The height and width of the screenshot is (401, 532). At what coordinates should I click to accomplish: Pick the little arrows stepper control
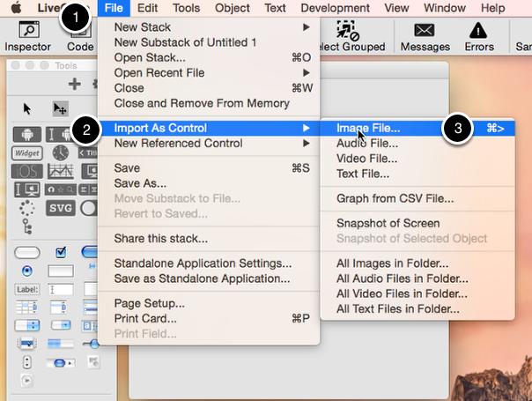pyautogui.click(x=27, y=362)
